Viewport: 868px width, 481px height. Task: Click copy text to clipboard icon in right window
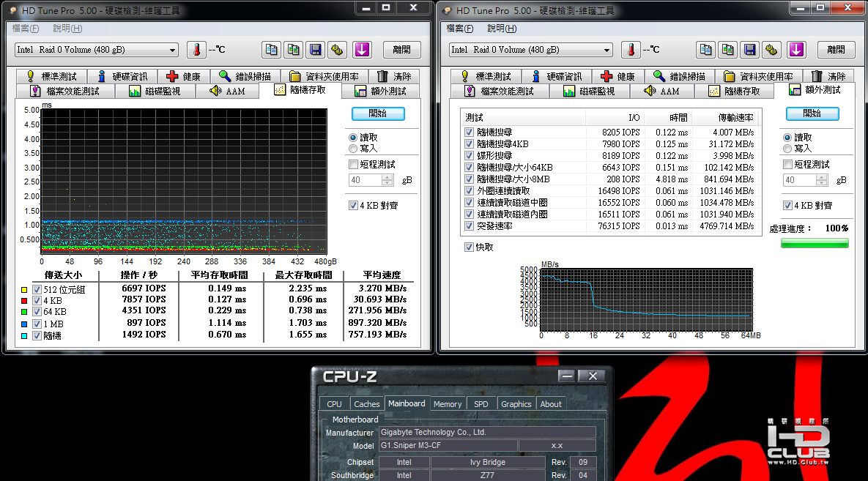pyautogui.click(x=705, y=50)
